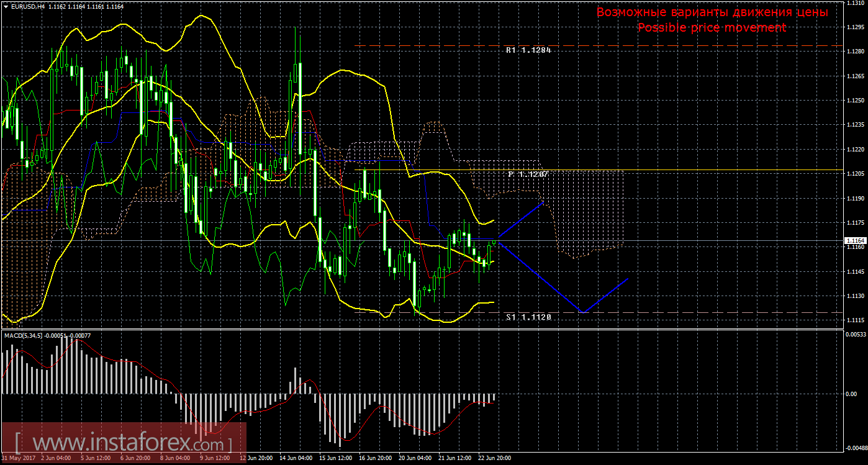Click the 22 Jun 20:00 time label
This screenshot has height=465, width=868.
[x=494, y=458]
